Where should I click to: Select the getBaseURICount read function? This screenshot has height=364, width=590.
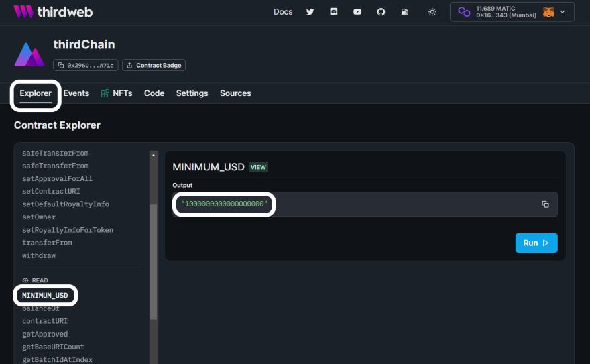coord(53,347)
